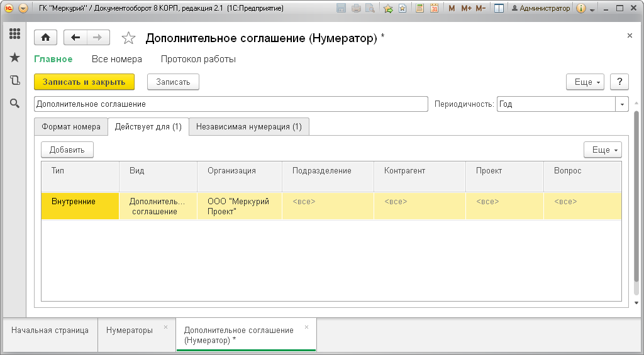This screenshot has width=644, height=355.
Task: Open print preview icon in title bar
Action: pyautogui.click(x=370, y=8)
